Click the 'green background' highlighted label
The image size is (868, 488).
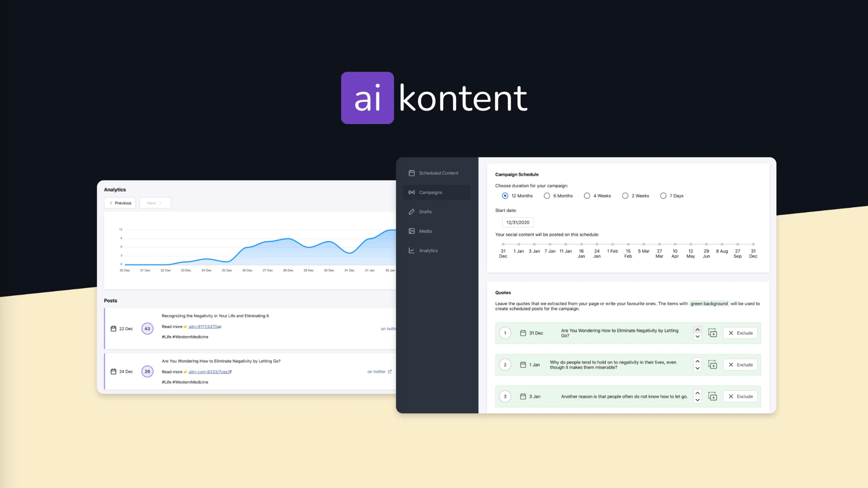(709, 304)
